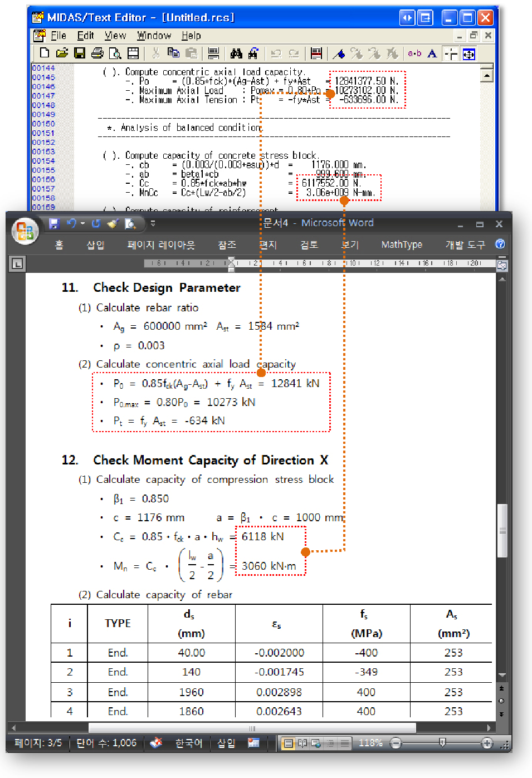The width and height of the screenshot is (532, 778).
Task: Click Select Browse Object circle in Word scrollbar
Action: point(502,701)
